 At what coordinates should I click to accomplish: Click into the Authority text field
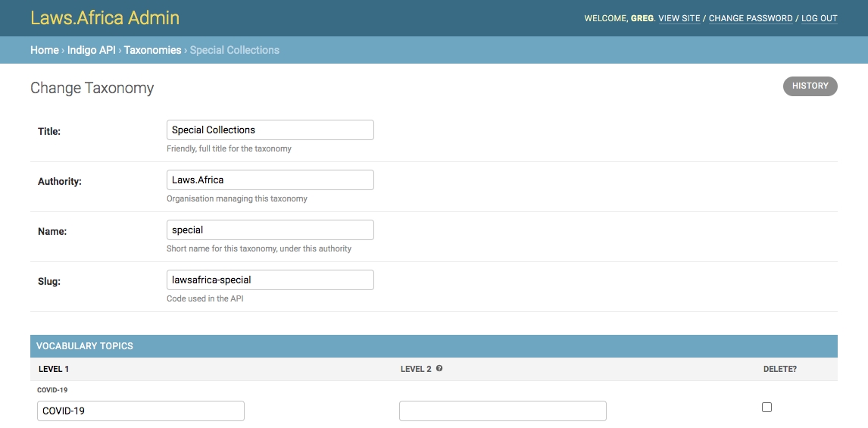click(270, 180)
